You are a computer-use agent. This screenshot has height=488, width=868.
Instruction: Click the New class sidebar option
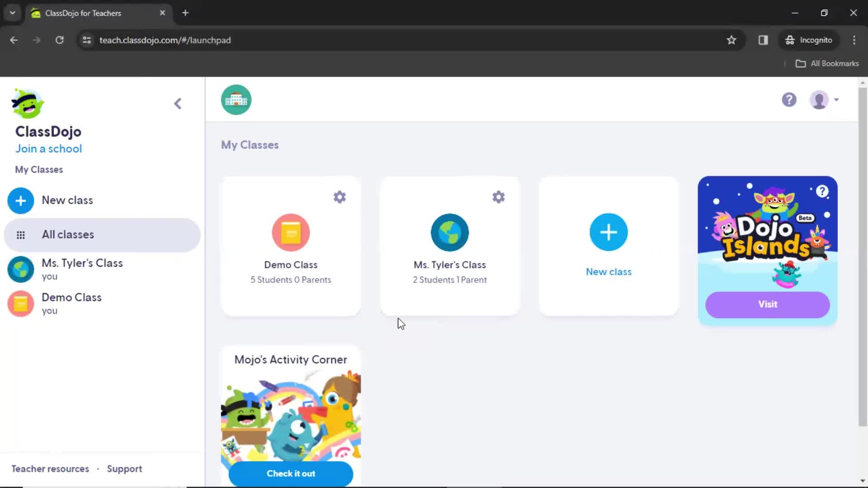point(67,200)
